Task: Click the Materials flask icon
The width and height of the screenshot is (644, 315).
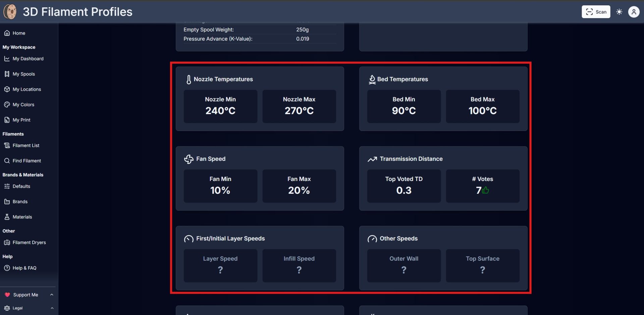Action: click(7, 217)
